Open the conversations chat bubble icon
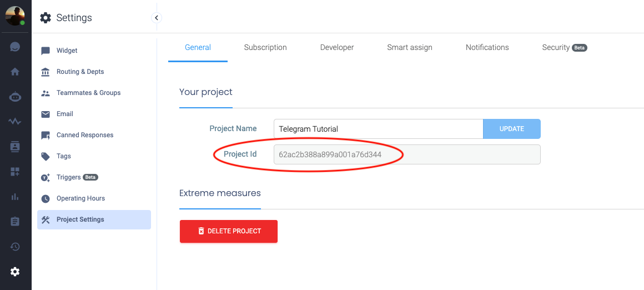This screenshot has width=644, height=290. click(x=15, y=47)
